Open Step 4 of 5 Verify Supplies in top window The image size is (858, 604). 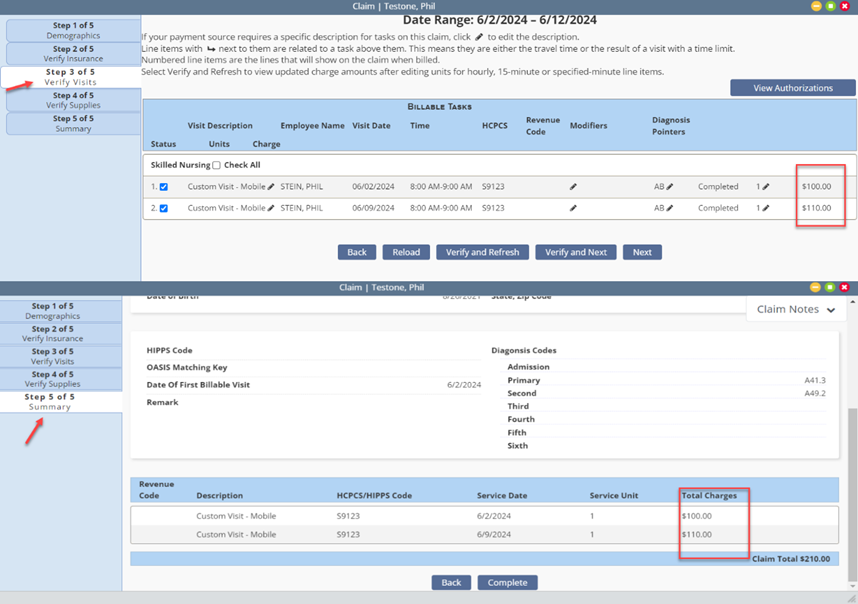coord(73,100)
